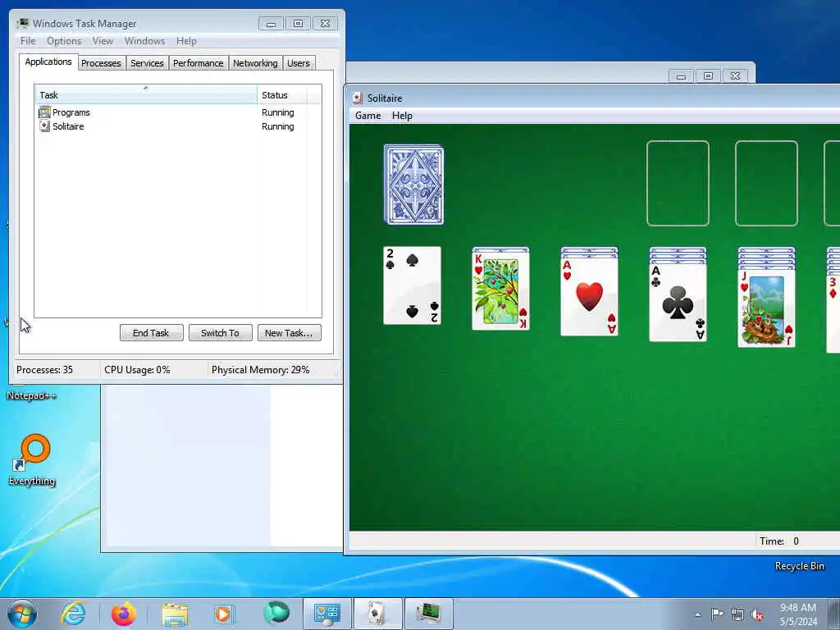
Task: Click the Recycle Bin desktop label
Action: 800,566
